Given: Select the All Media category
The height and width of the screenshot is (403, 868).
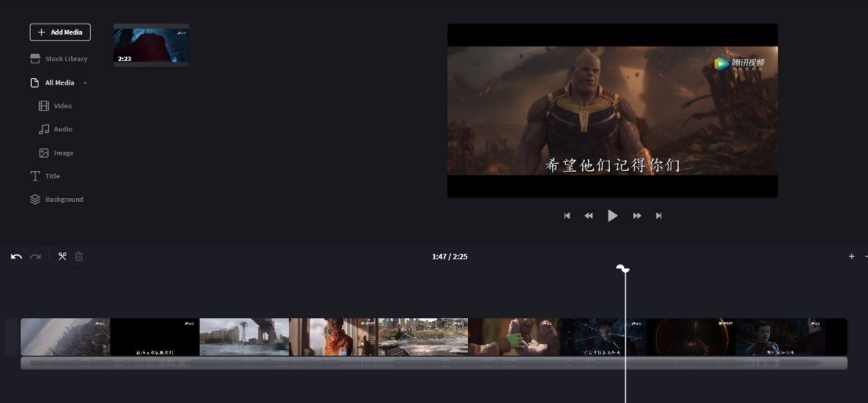Looking at the screenshot, I should [59, 83].
